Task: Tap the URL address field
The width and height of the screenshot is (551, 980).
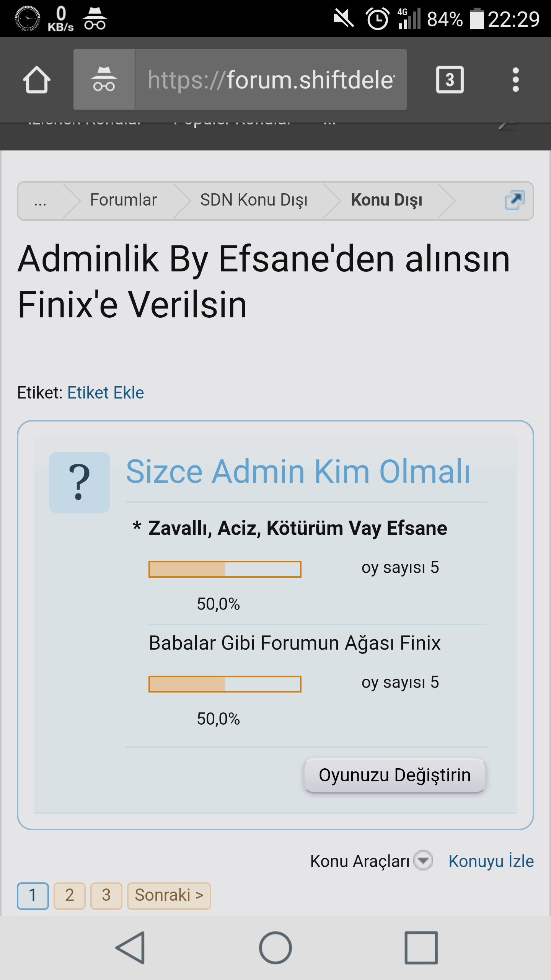Action: (271, 80)
